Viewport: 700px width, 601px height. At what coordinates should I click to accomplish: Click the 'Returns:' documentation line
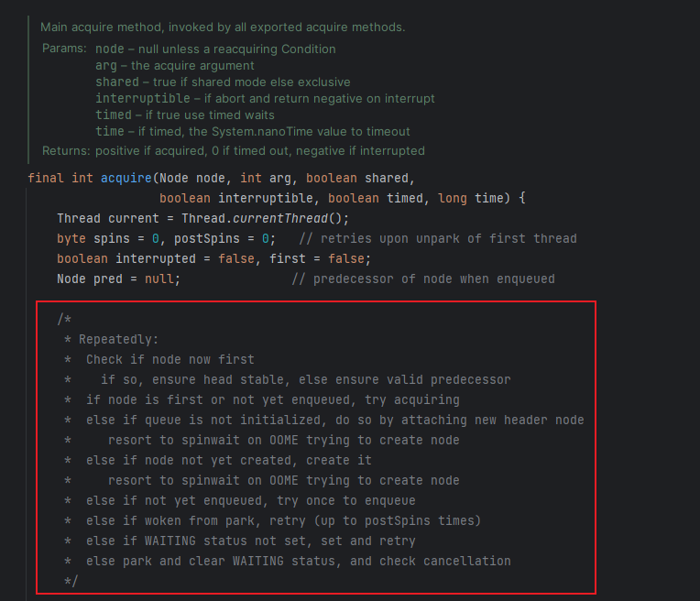(233, 151)
